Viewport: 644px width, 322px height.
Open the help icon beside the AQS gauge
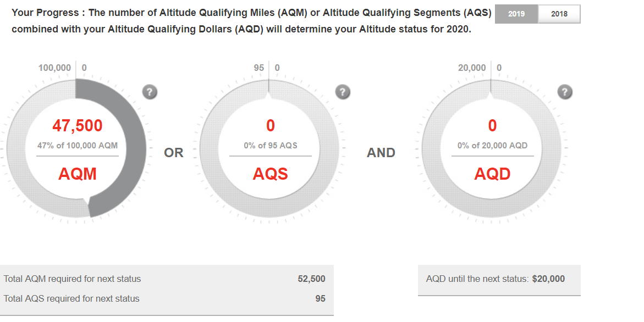pos(343,92)
